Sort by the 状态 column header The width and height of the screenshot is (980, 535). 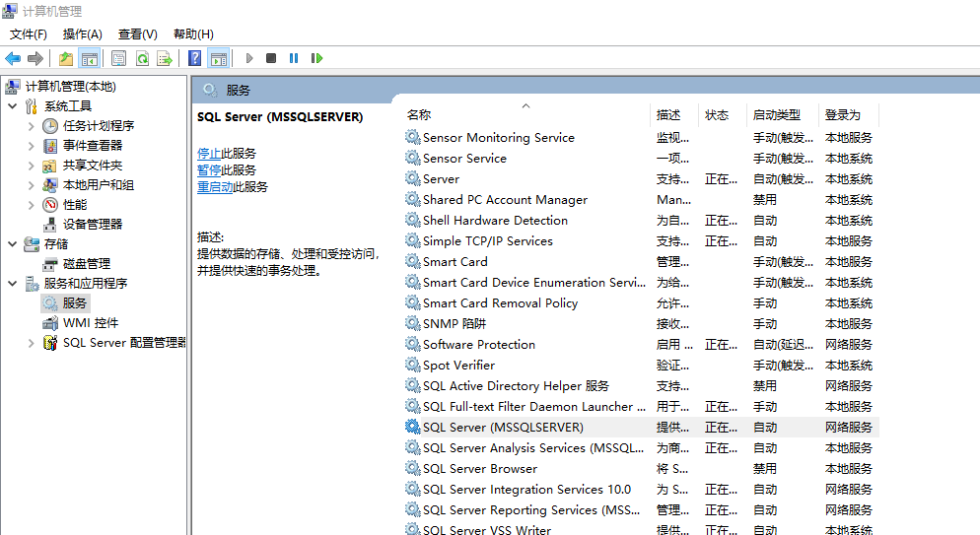[722, 115]
